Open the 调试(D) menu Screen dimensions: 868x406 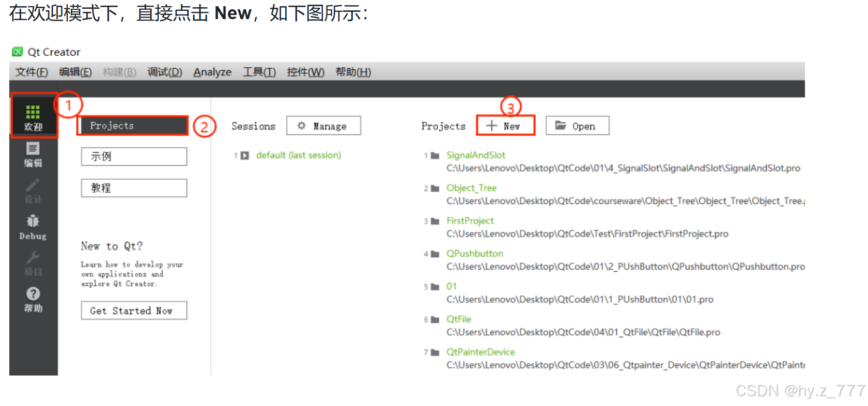point(165,72)
